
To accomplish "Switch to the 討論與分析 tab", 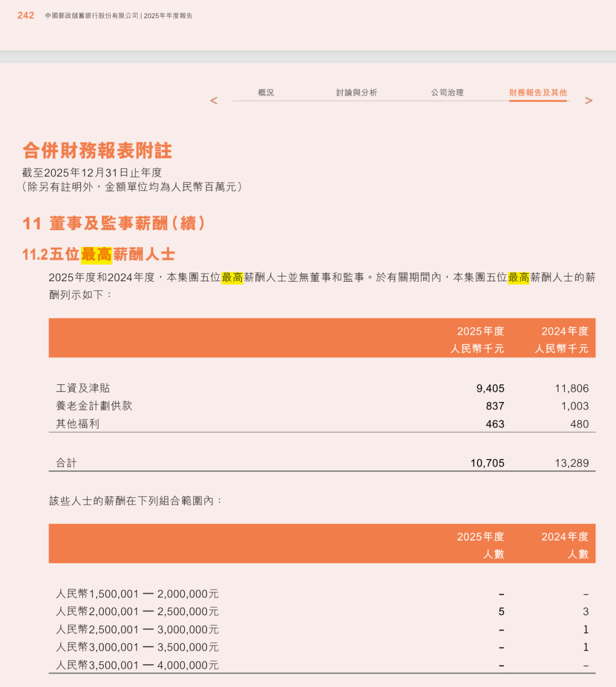I will click(356, 92).
